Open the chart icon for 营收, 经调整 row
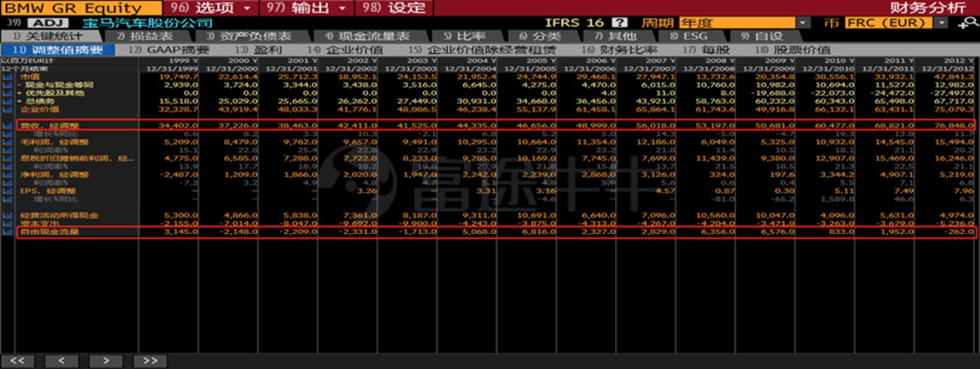The width and height of the screenshot is (980, 369). pyautogui.click(x=8, y=125)
